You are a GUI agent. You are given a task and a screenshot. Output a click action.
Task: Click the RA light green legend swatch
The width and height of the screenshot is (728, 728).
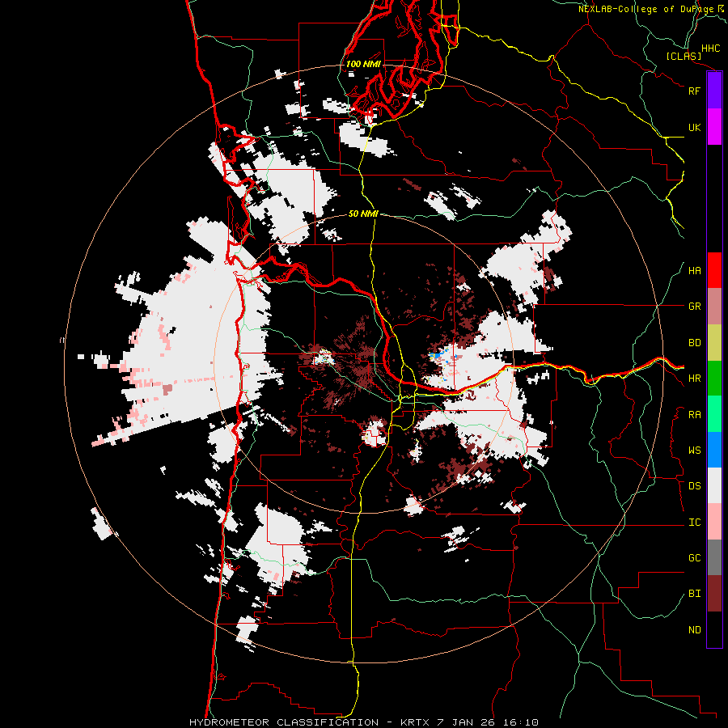point(714,414)
